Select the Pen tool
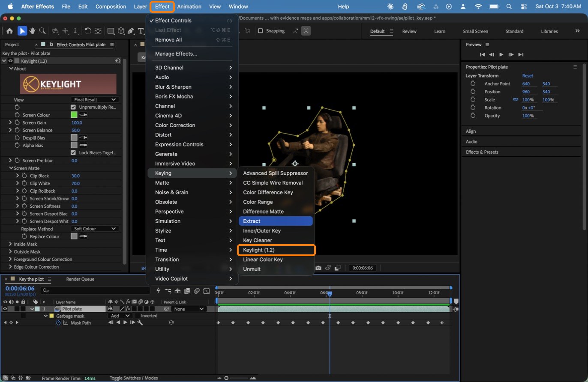 (x=131, y=31)
